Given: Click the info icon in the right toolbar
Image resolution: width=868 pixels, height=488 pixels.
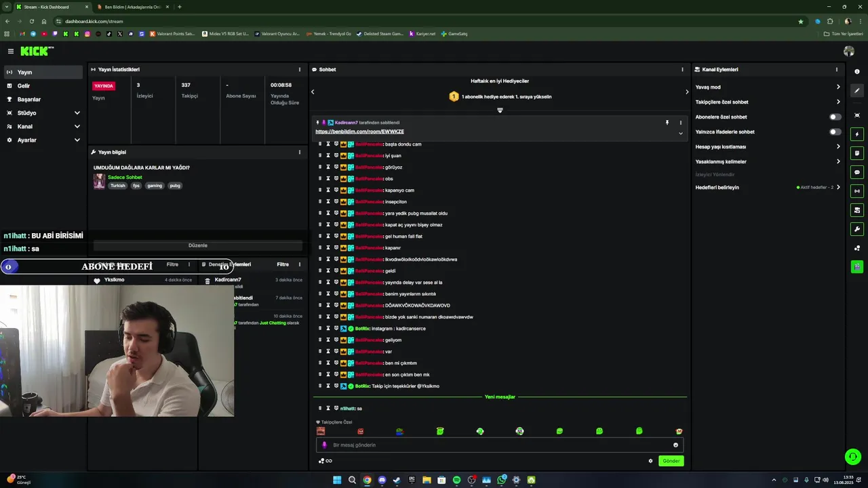Looking at the screenshot, I should [x=857, y=72].
